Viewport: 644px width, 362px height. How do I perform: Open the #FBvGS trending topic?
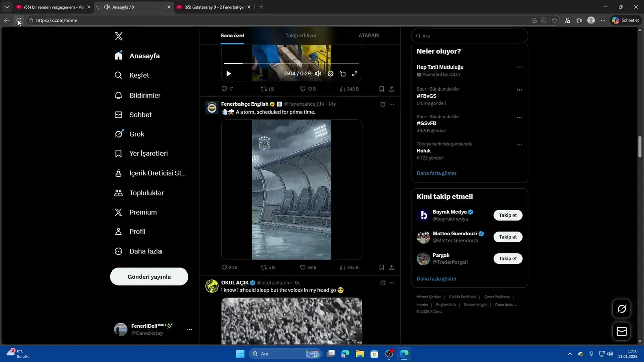(426, 96)
